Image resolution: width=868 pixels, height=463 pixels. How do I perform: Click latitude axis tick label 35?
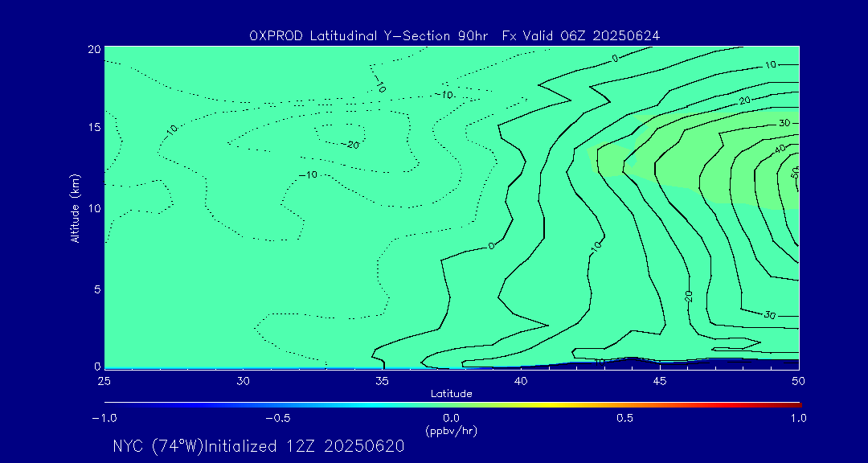[x=382, y=381]
